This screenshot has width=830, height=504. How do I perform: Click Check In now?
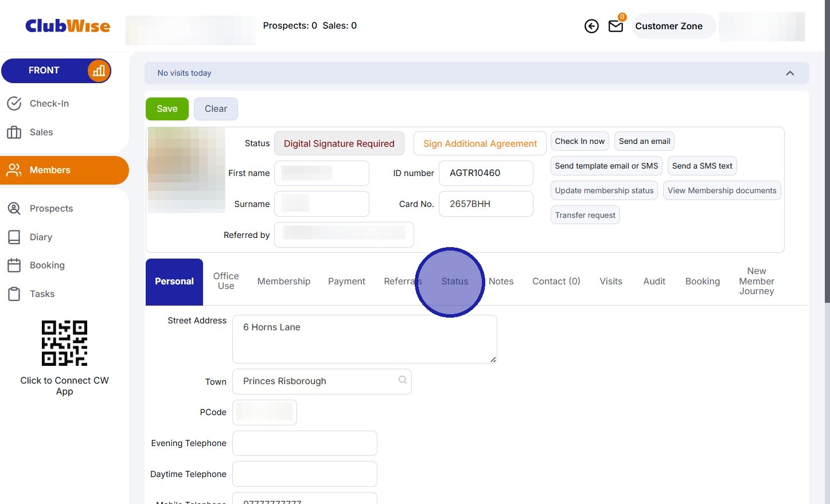(x=580, y=142)
